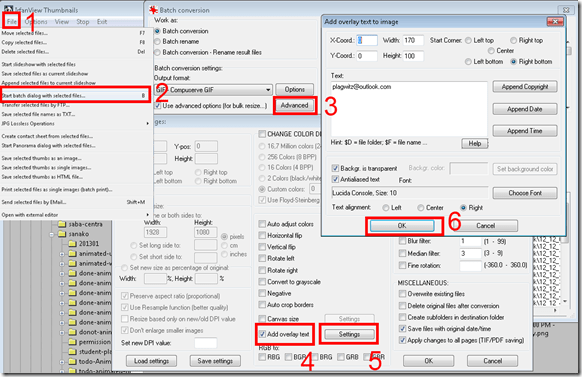Click the todo-Anim folder icon
Viewport: 582px width, 377px height.
coord(72,361)
